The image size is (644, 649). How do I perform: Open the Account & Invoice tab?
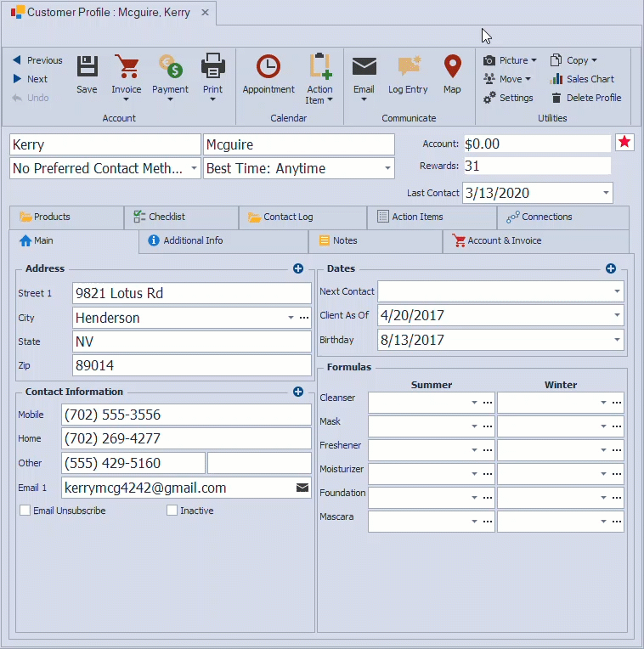(x=536, y=241)
